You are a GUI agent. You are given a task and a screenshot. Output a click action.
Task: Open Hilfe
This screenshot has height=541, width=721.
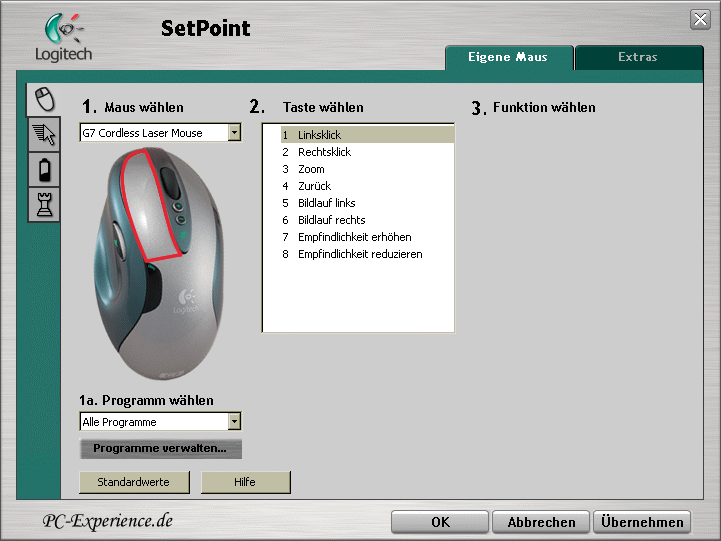[246, 482]
